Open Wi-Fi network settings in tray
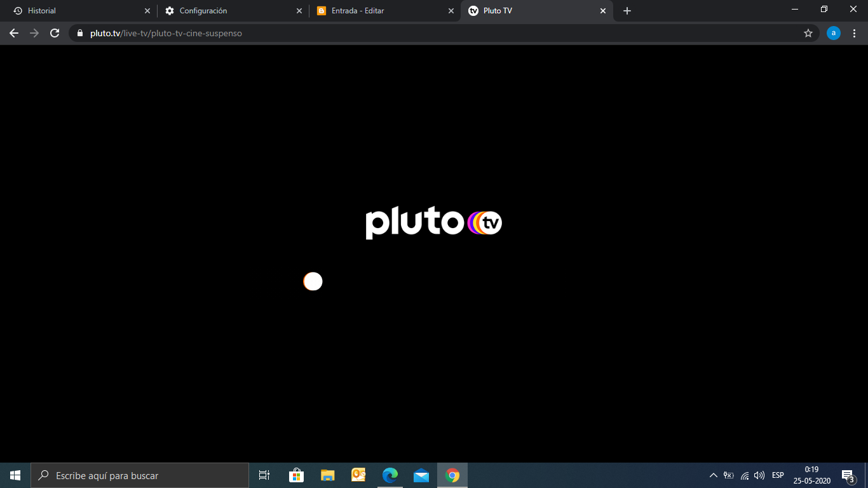 [x=745, y=475]
